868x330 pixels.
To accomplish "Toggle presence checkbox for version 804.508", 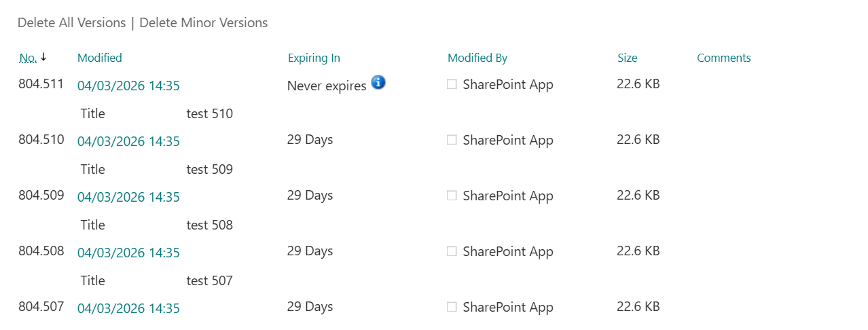I will point(452,252).
